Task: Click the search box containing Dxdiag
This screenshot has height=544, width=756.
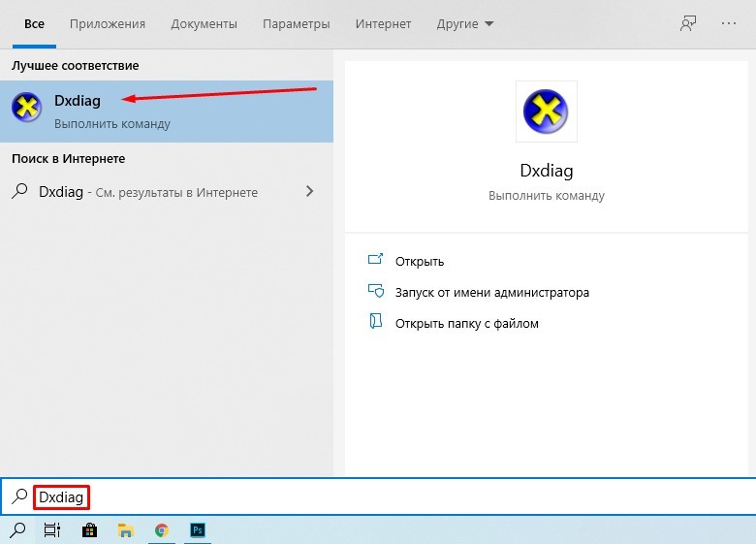Action: point(378,496)
